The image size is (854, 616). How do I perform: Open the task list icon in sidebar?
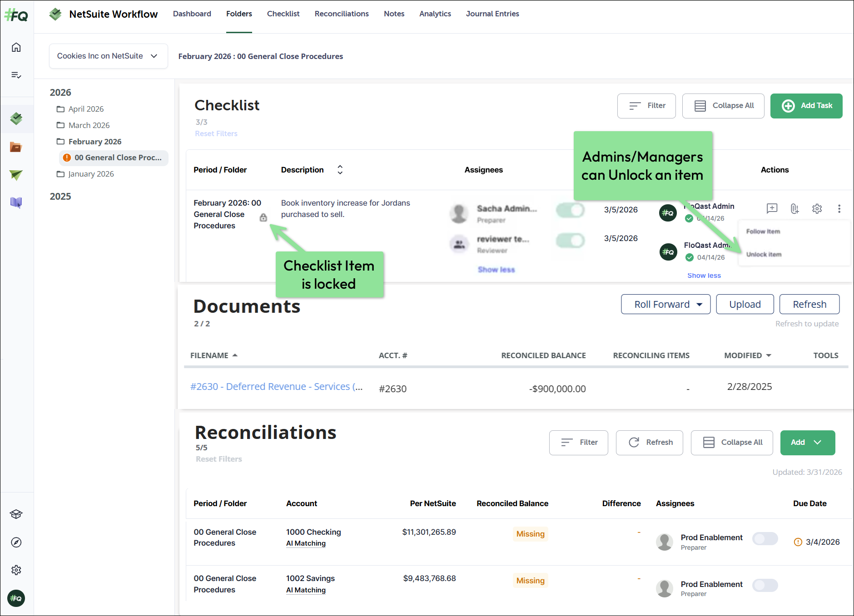pos(16,75)
